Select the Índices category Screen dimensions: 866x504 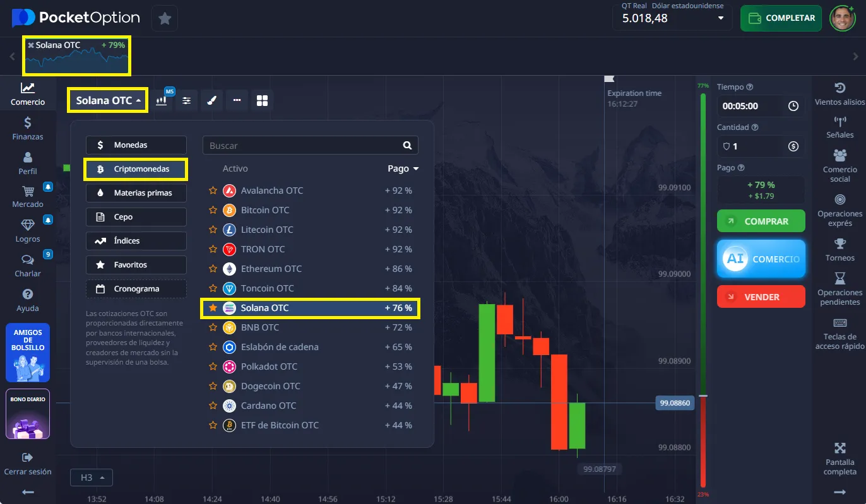pyautogui.click(x=136, y=241)
